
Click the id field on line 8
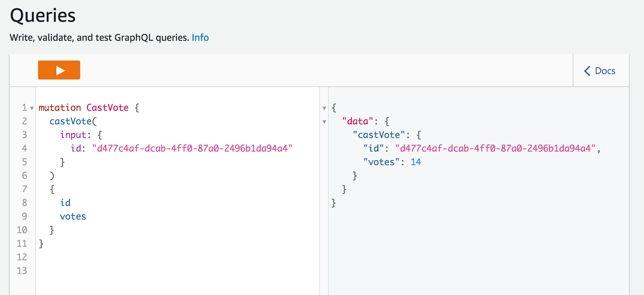[65, 203]
